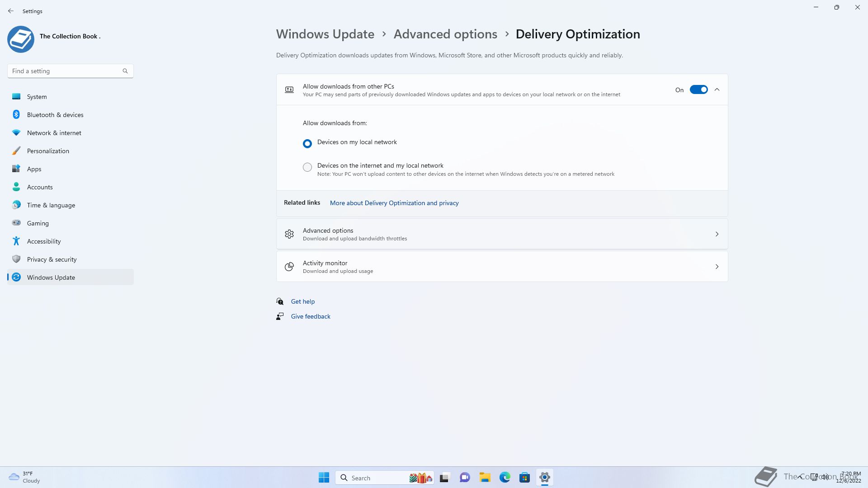The image size is (868, 488).
Task: Click the Privacy & security shield icon
Action: click(x=16, y=259)
